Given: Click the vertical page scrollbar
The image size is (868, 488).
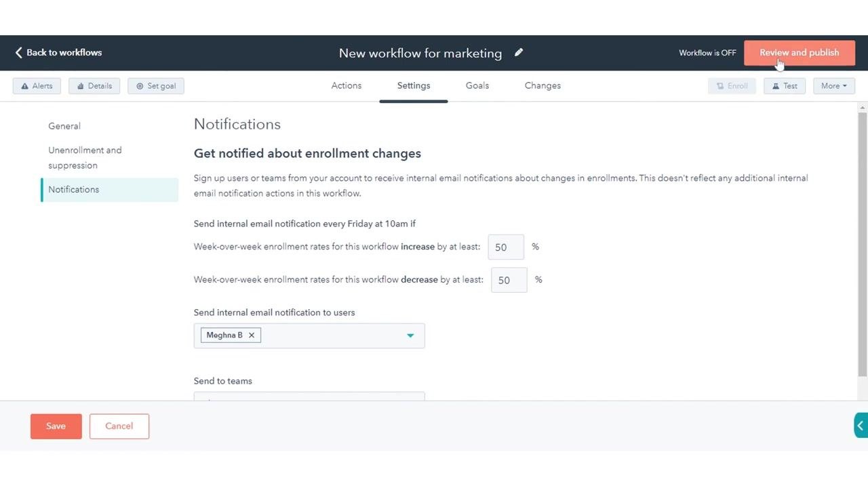Looking at the screenshot, I should 863,244.
